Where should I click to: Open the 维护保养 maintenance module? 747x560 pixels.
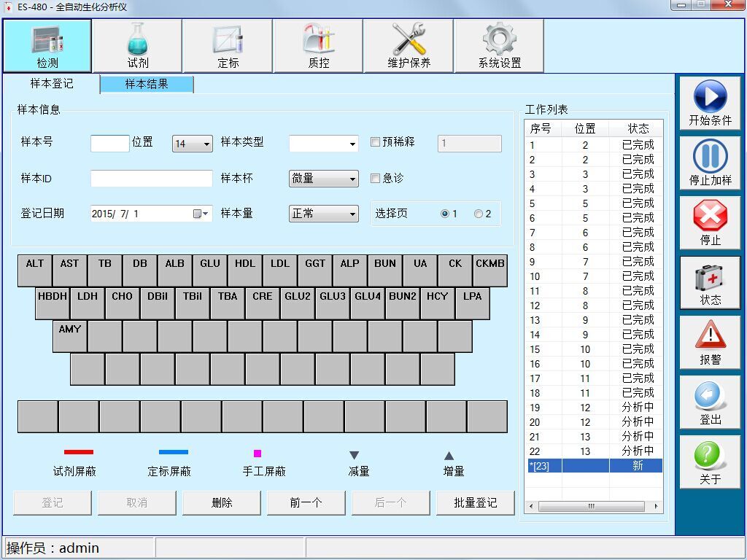tap(409, 46)
